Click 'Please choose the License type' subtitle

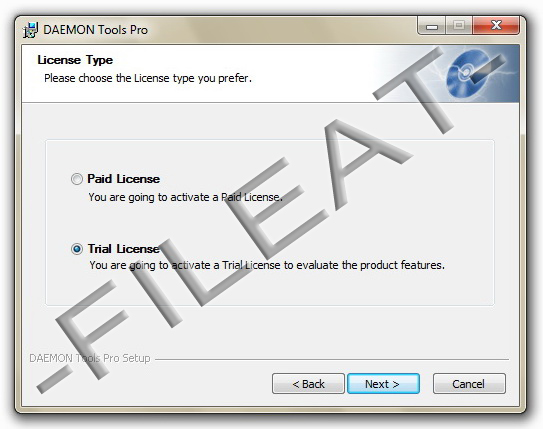148,78
